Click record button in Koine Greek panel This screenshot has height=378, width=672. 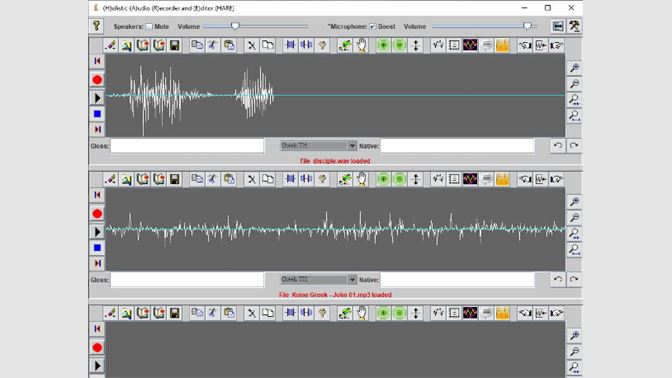[97, 213]
